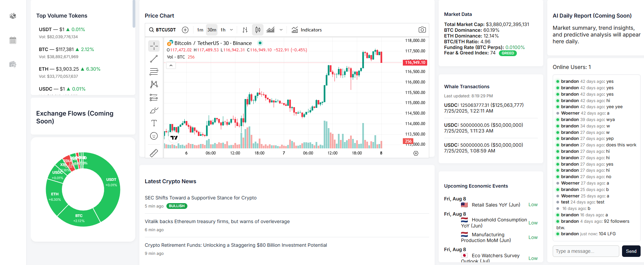Click the Eco Watchers Survey event
Screen dimensions: 644x265
pyautogui.click(x=490, y=258)
